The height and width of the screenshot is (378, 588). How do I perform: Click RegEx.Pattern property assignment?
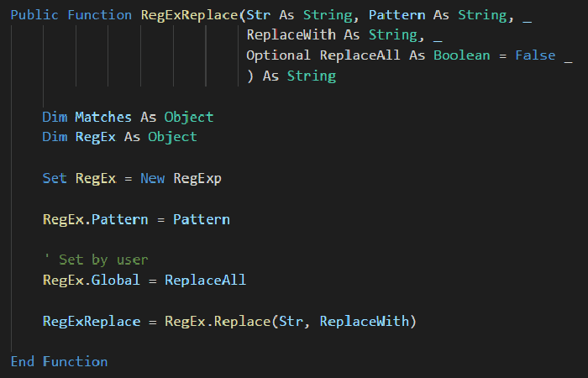point(96,219)
